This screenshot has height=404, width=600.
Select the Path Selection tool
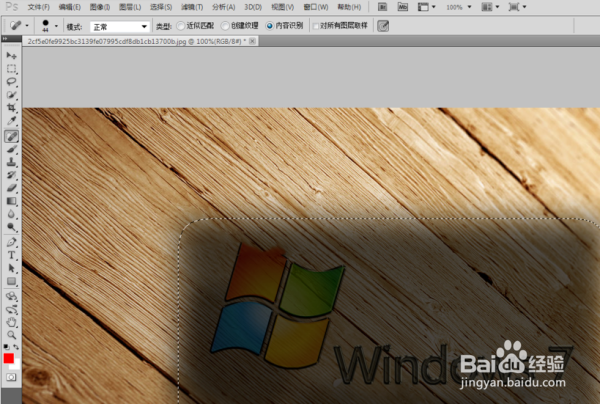(11, 268)
